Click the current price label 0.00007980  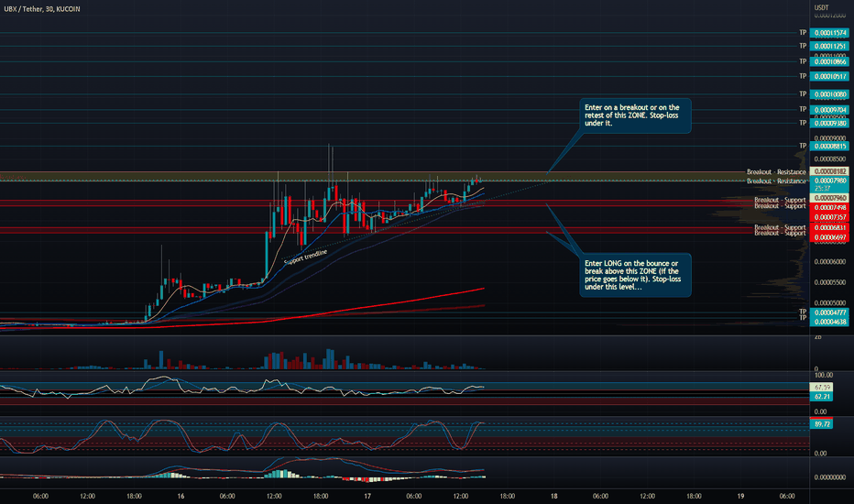coord(829,181)
